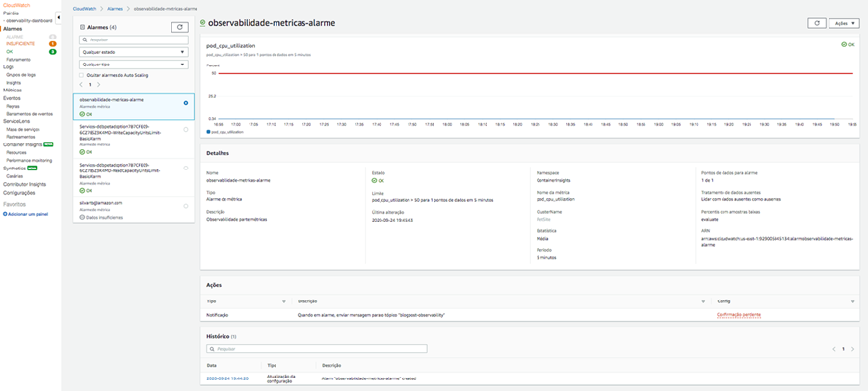Collapse the left navigation sidebar arrow
This screenshot has height=391, width=868.
tap(58, 19)
